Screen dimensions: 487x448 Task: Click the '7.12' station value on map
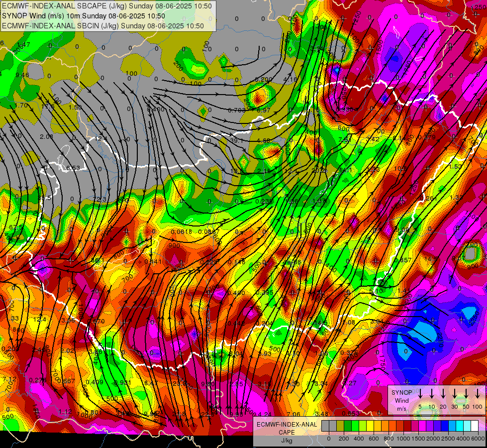pyautogui.click(x=9, y=379)
